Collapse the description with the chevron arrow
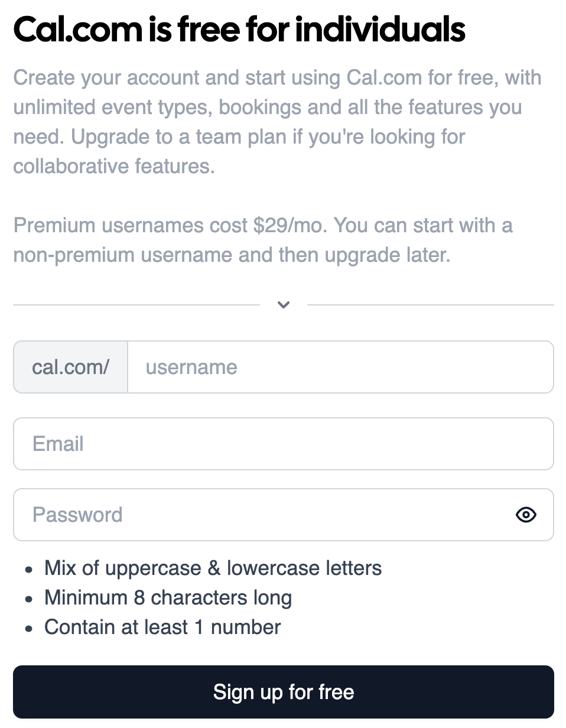This screenshot has width=566, height=728. pos(284,305)
